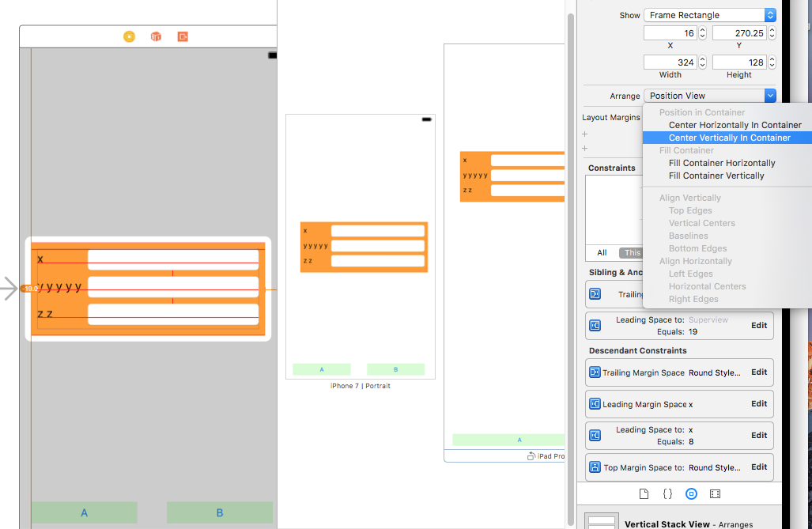
Task: Click the zz text field in storyboard
Action: [173, 315]
